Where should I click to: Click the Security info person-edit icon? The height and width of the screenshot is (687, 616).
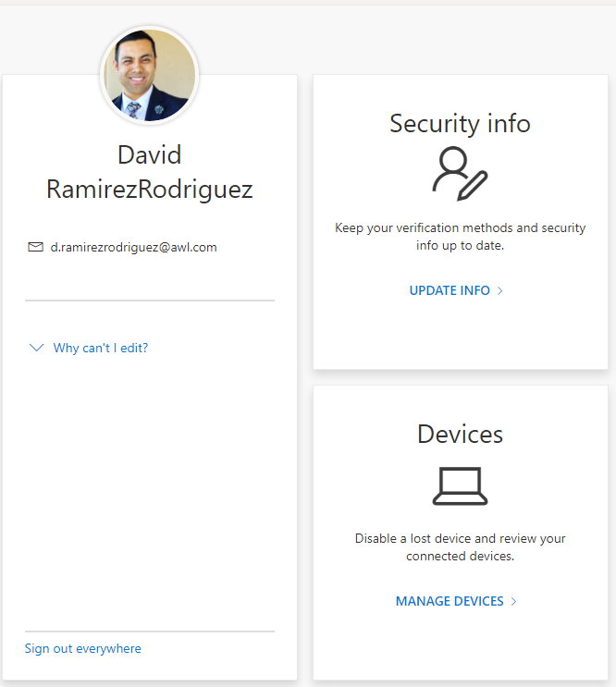click(x=460, y=174)
